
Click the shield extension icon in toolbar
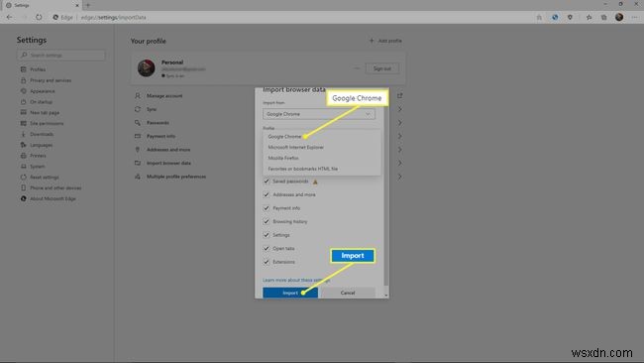tap(570, 17)
